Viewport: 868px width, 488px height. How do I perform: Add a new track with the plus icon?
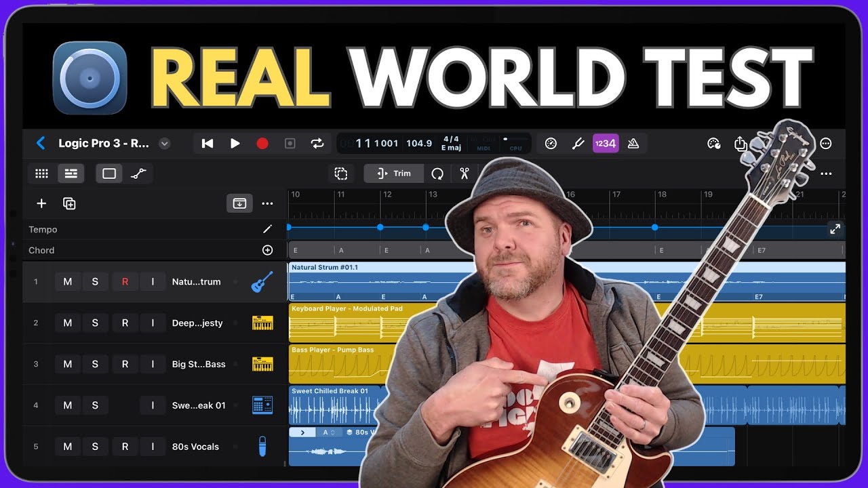tap(41, 203)
